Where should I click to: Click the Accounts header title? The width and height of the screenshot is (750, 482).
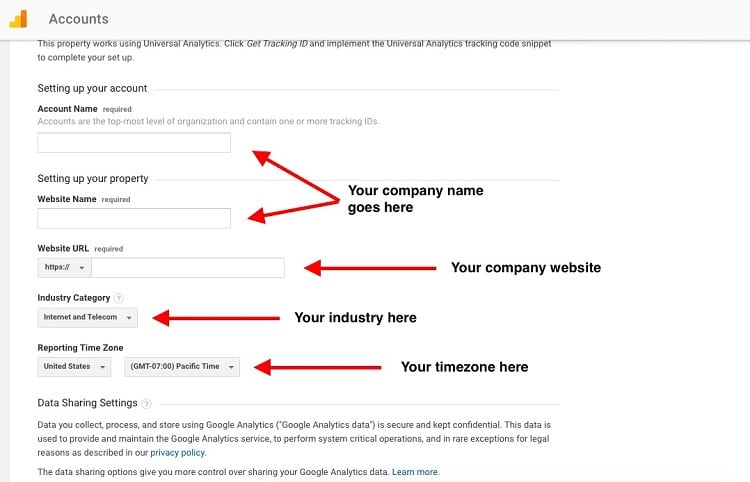click(78, 19)
